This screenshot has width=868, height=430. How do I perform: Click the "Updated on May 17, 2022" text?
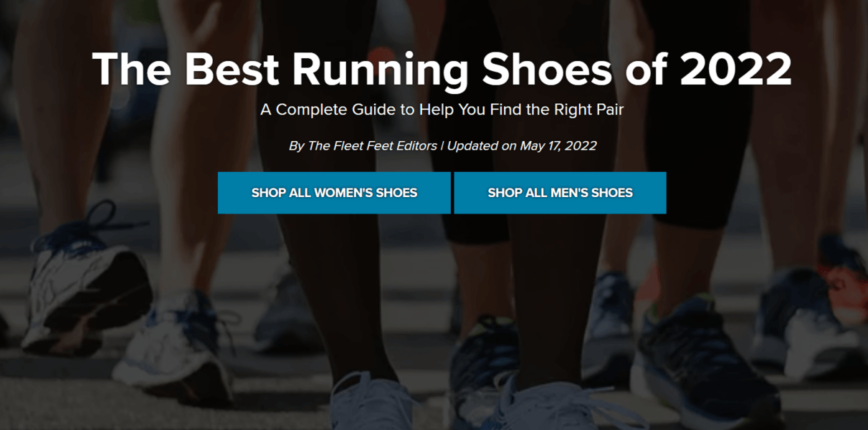(x=521, y=145)
